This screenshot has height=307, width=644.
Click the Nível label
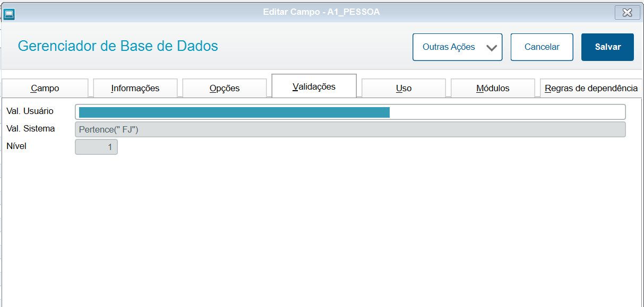(16, 146)
